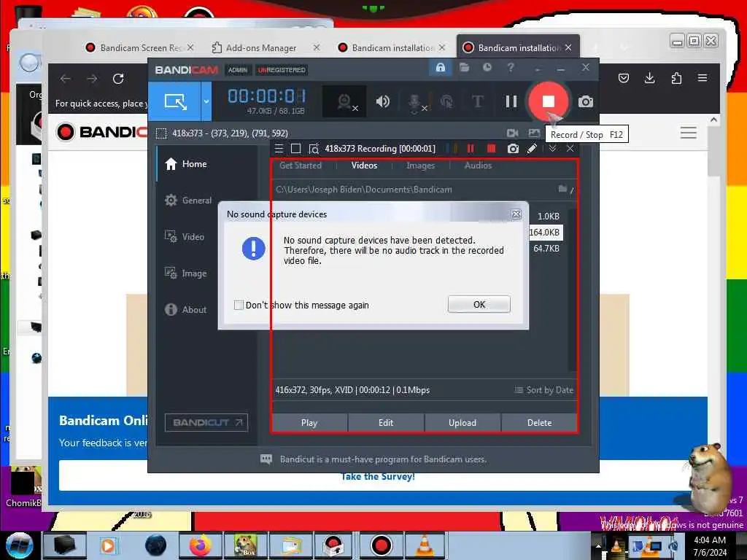Open the output folder icon in Bandicam title bar
This screenshot has width=747, height=560.
[x=465, y=68]
